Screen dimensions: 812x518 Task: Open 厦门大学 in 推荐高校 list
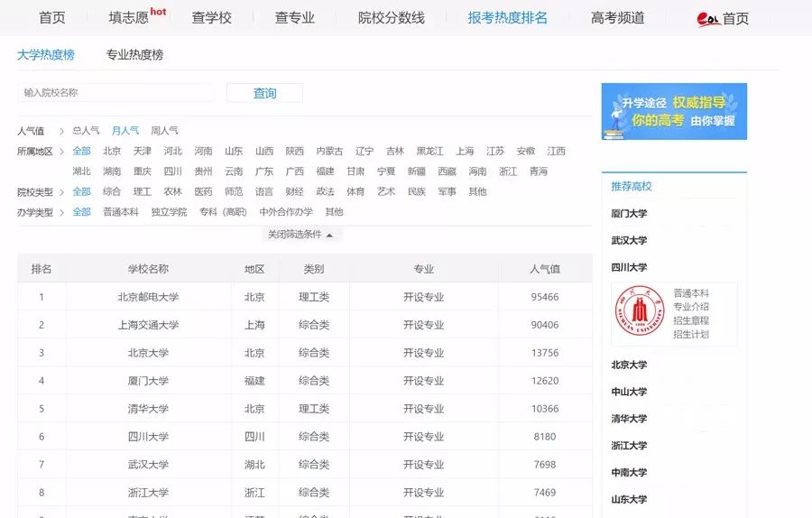click(x=629, y=213)
